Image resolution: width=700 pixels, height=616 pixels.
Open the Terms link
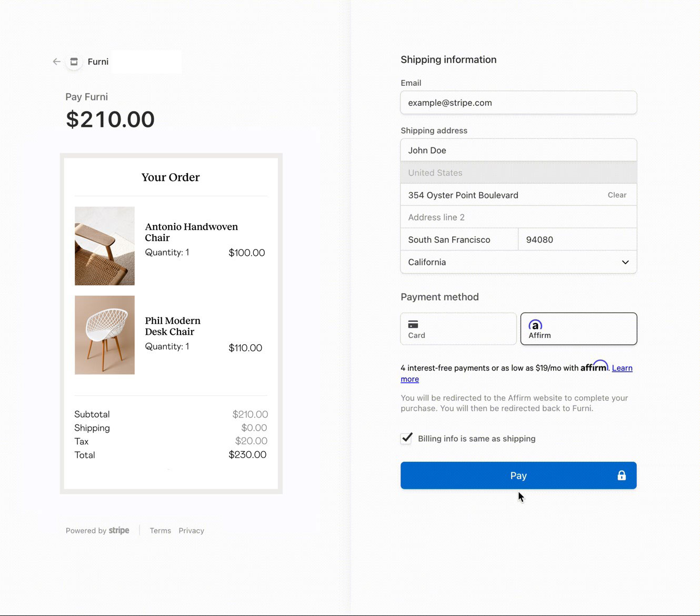point(160,531)
